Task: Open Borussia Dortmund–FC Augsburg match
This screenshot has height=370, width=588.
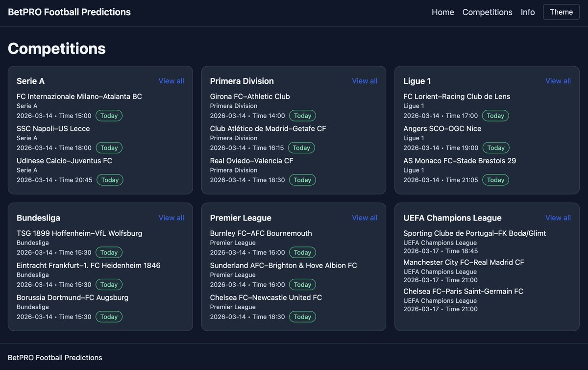Action: pyautogui.click(x=73, y=297)
